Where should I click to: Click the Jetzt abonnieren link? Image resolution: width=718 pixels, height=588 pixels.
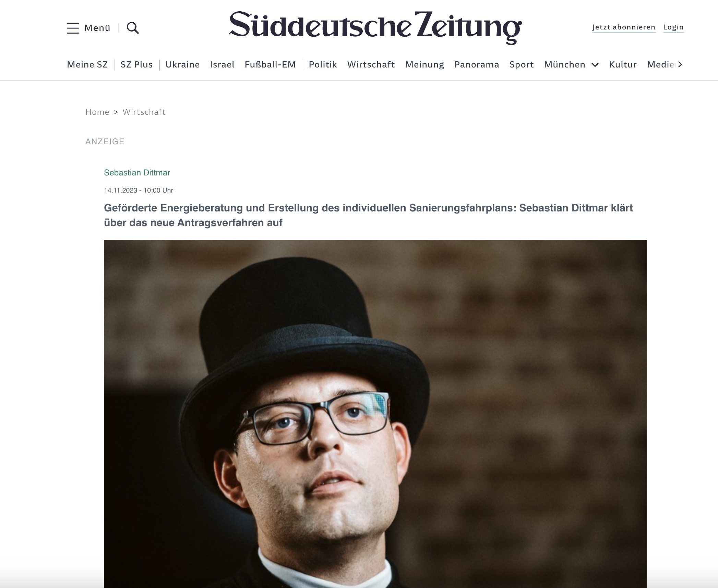point(624,27)
